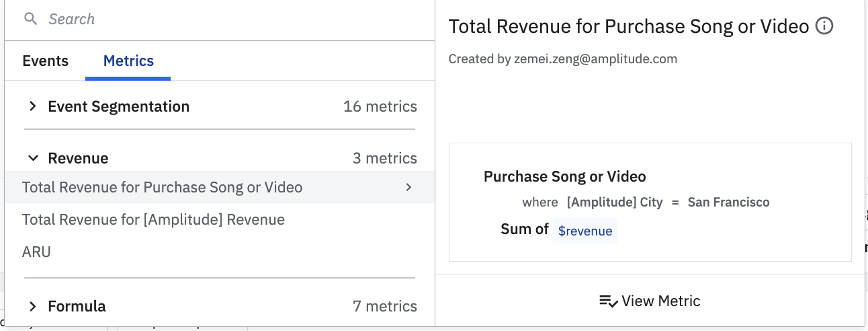The height and width of the screenshot is (331, 868).
Task: Click the info icon beside metric title
Action: pos(824,26)
